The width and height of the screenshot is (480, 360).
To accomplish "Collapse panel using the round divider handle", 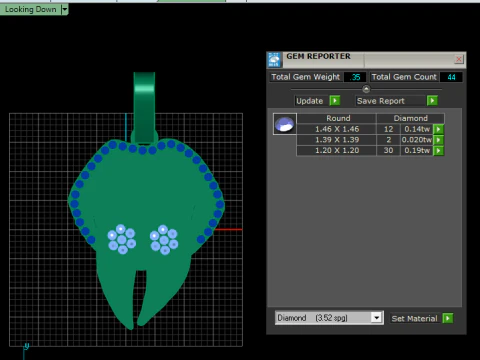I will pyautogui.click(x=366, y=89).
